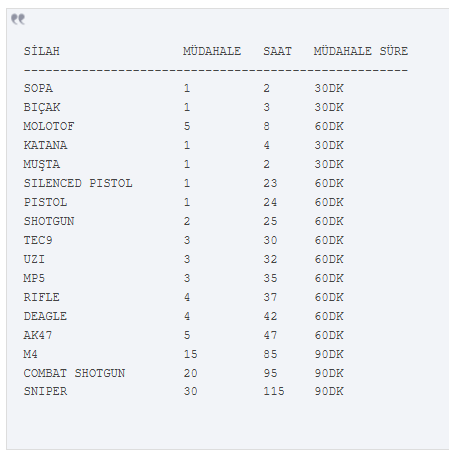Click the BIÇAK weapon name
Image resolution: width=449 pixels, height=456 pixels.
pos(42,107)
